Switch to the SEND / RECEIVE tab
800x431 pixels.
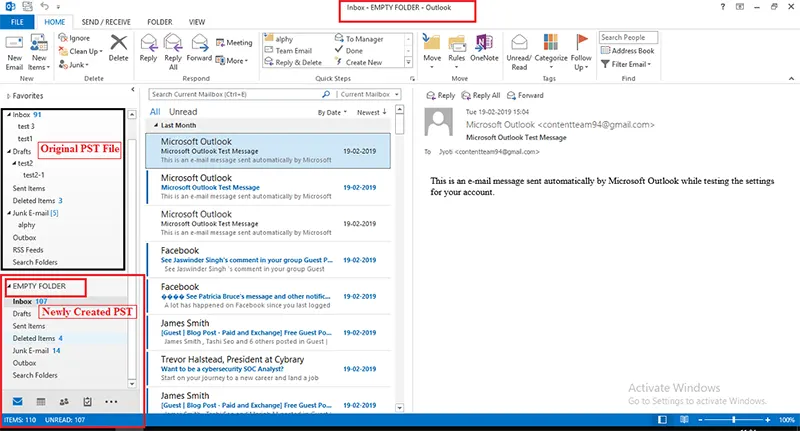[x=106, y=22]
